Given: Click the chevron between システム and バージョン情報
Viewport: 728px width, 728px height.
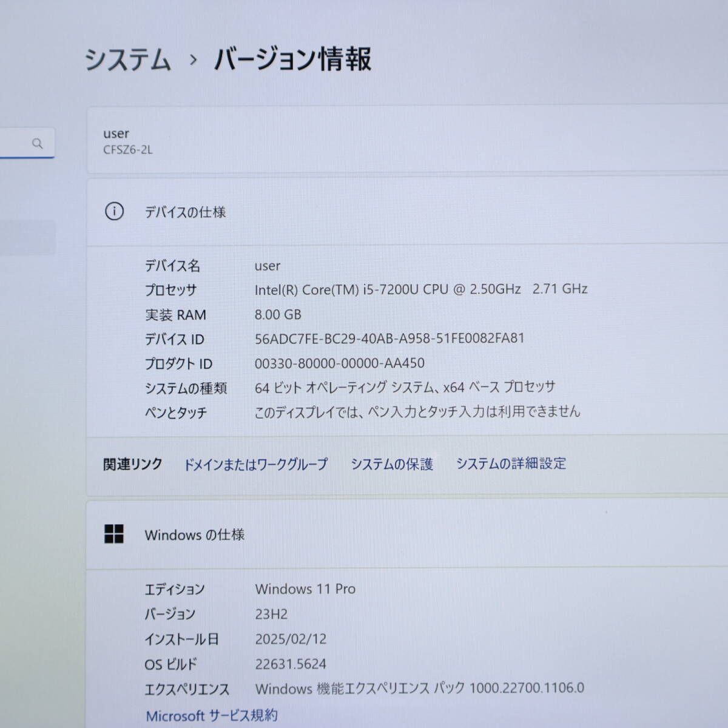Looking at the screenshot, I should [193, 59].
